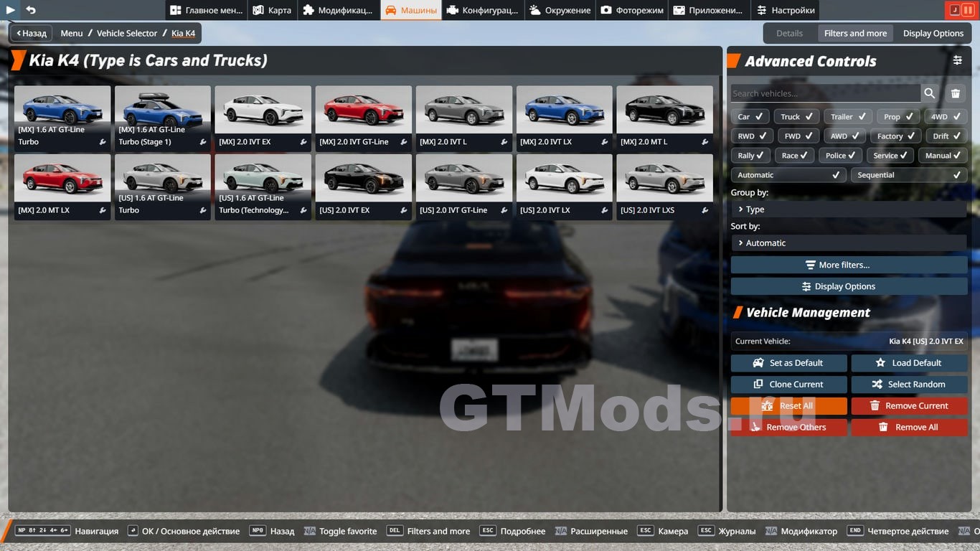Click wrench icon on [US] 2.0 IVT GT-Line card
The height and width of the screenshot is (551, 980).
(x=504, y=210)
